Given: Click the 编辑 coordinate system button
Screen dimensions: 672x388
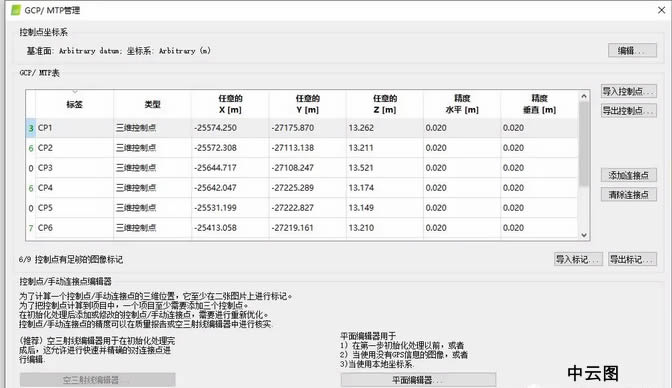Looking at the screenshot, I should [632, 51].
